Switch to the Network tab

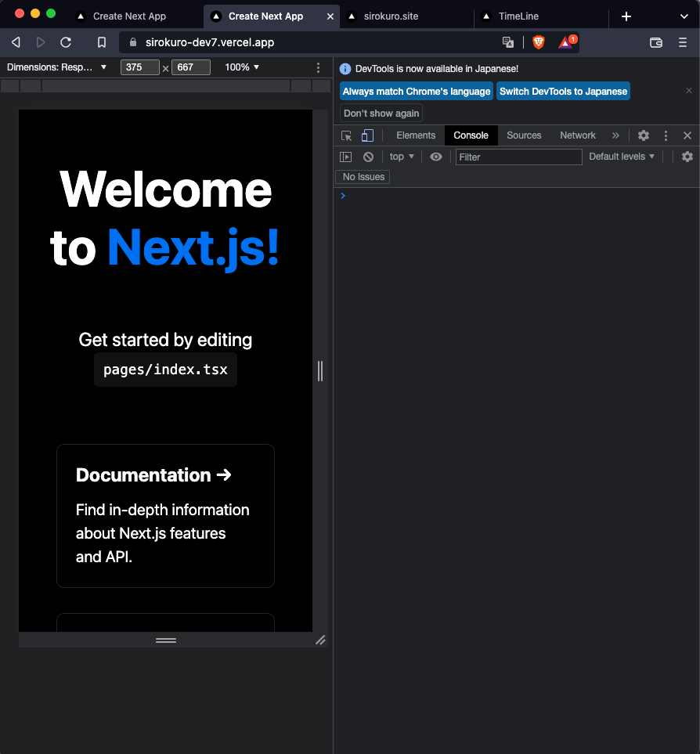[x=578, y=135]
